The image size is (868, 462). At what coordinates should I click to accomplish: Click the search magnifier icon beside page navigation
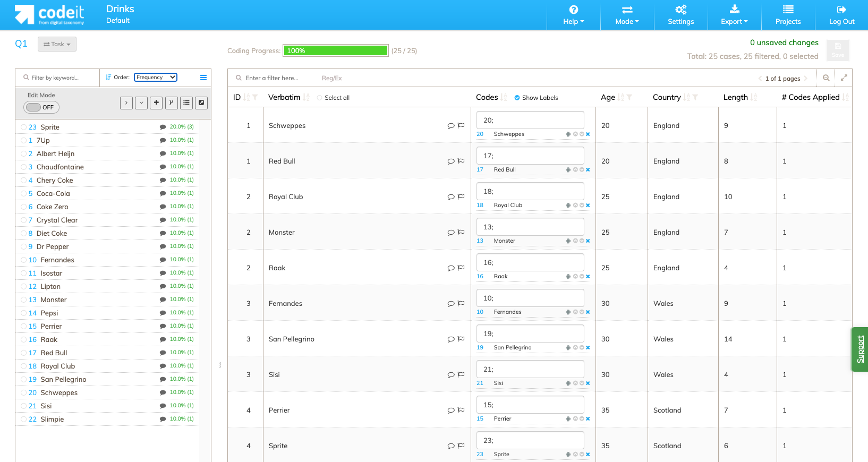pyautogui.click(x=826, y=78)
